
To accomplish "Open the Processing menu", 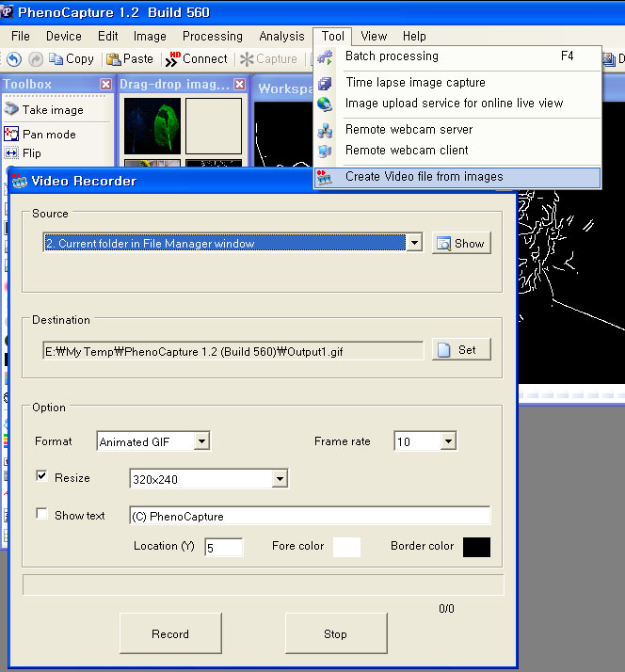I will (212, 37).
